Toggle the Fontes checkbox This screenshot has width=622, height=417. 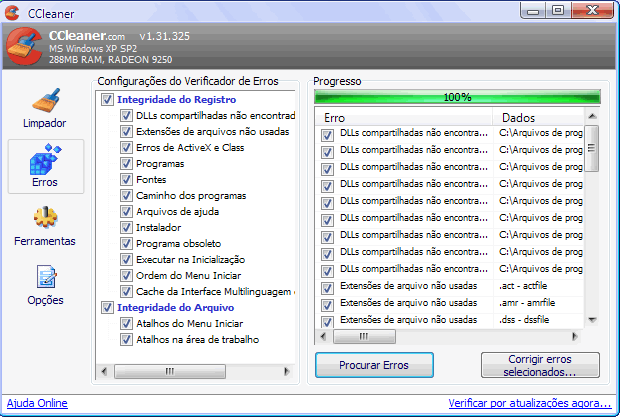point(126,179)
